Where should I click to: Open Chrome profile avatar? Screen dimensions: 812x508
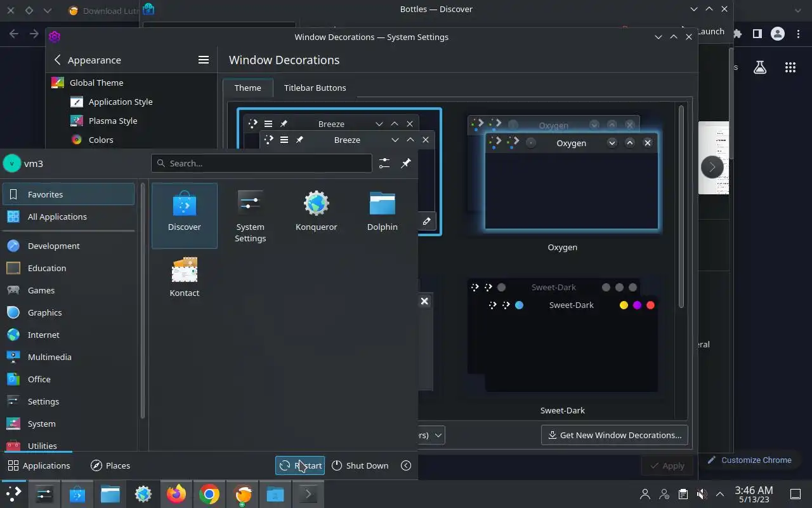tap(777, 34)
